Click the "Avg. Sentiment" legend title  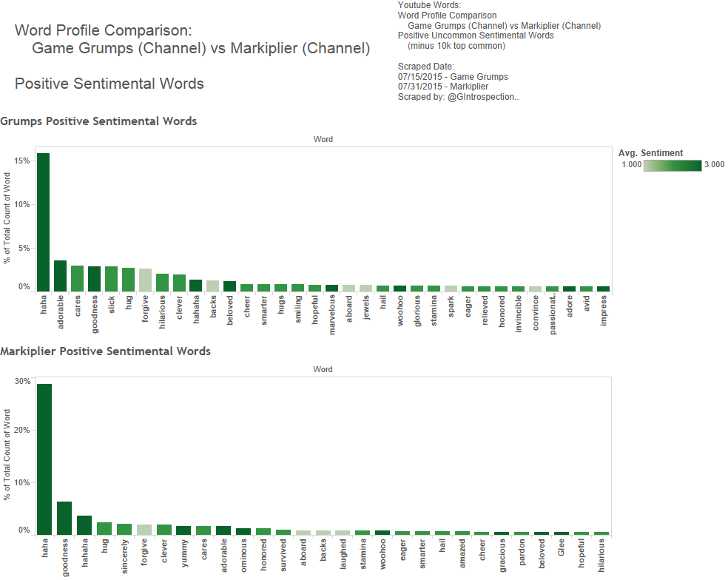click(x=650, y=153)
